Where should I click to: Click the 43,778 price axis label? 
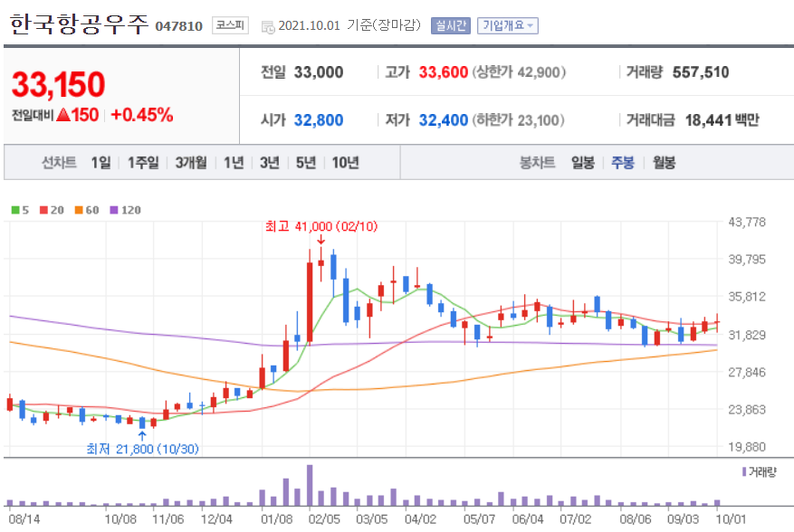pos(747,223)
